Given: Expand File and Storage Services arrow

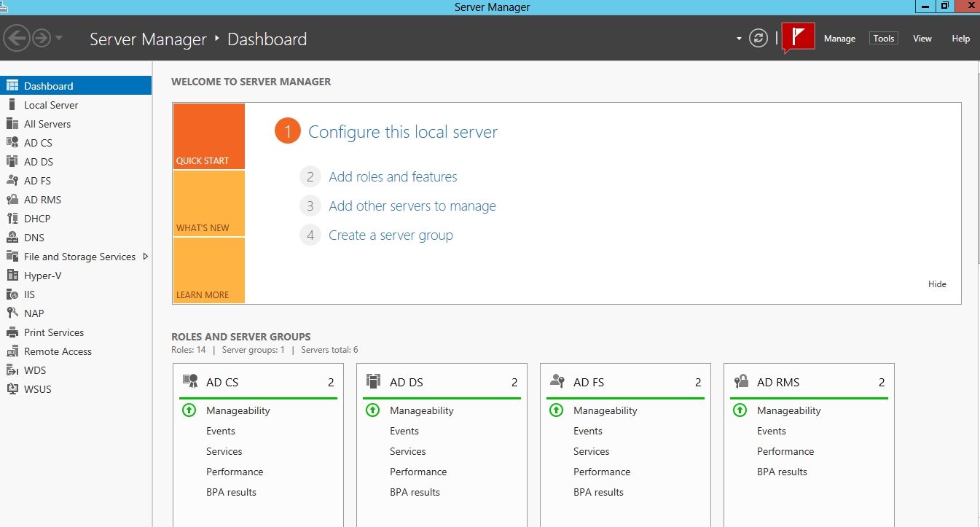Looking at the screenshot, I should (146, 257).
